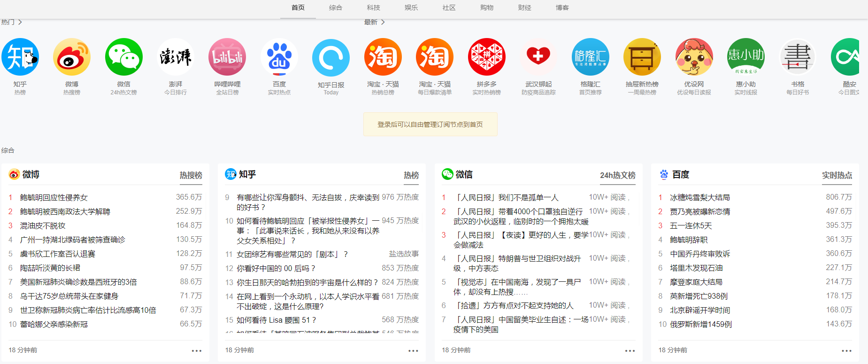Click the 微信 logo in card header
Screen dimensions: 868x364
coord(447,174)
